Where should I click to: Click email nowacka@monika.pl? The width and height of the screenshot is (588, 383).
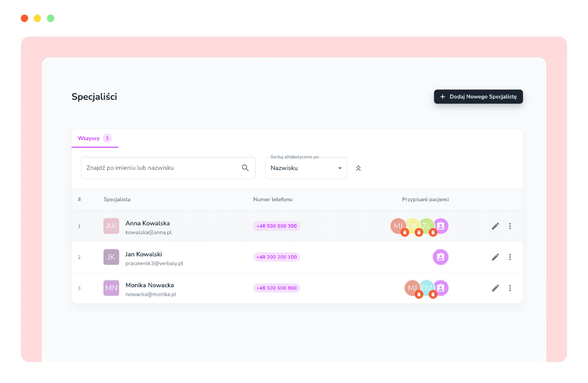click(x=151, y=295)
